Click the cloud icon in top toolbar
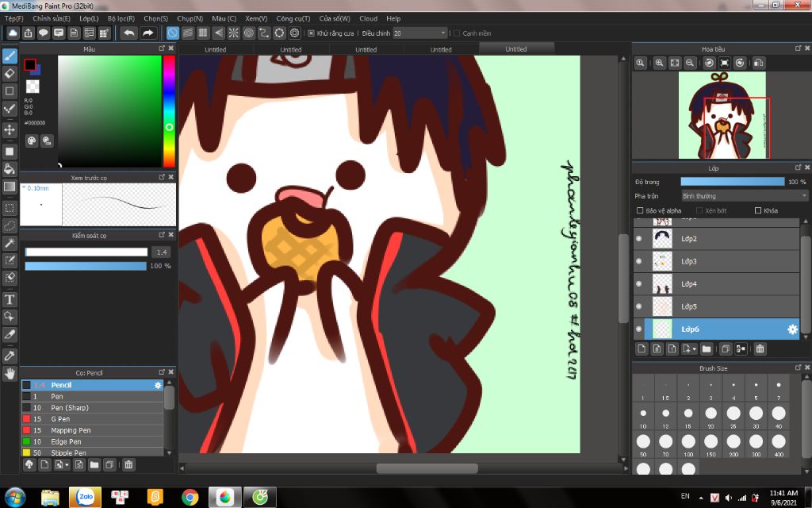 point(13,33)
